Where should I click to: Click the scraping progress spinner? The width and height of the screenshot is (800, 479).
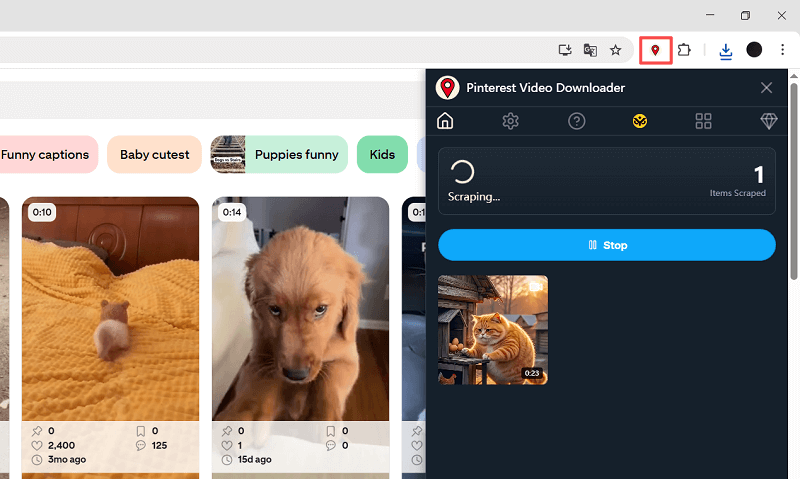click(462, 172)
